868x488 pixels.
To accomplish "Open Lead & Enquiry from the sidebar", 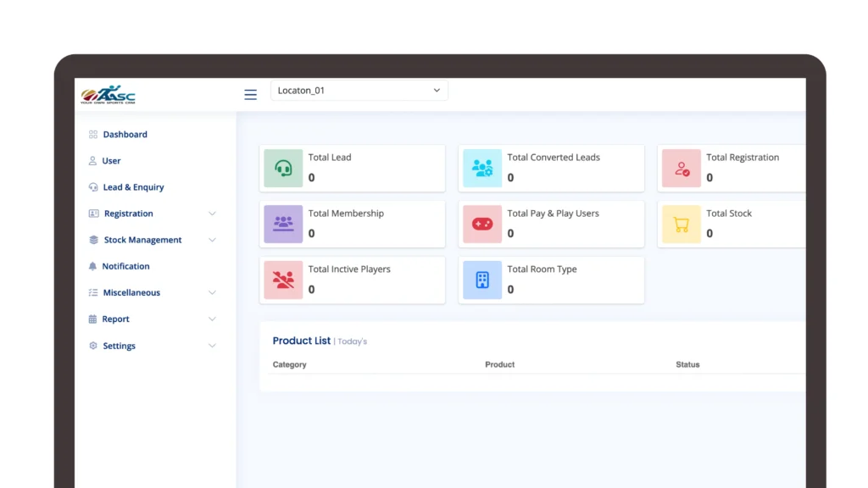I will point(133,187).
